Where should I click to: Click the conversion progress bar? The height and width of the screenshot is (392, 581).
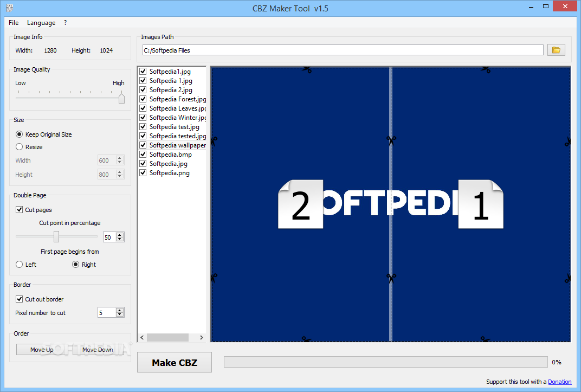[x=386, y=362]
